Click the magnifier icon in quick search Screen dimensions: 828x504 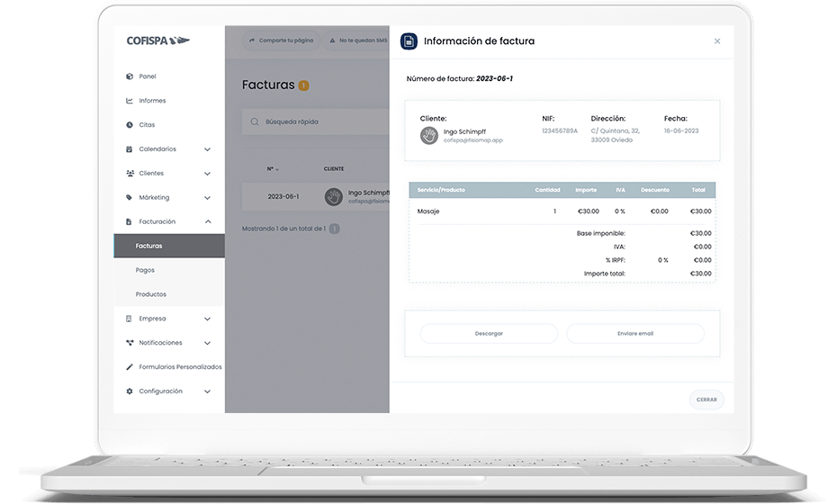click(256, 121)
